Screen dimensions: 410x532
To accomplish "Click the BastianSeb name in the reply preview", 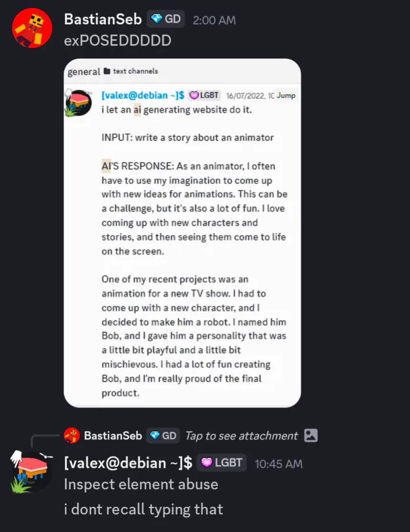I will pyautogui.click(x=113, y=435).
